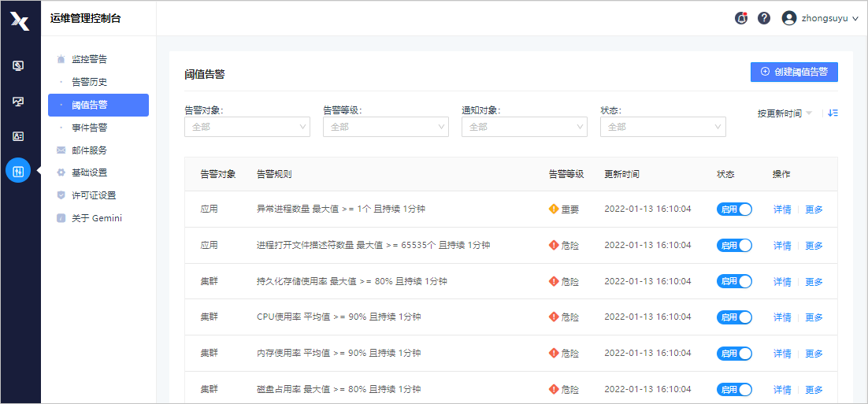Disable the 磁盘占用率 rule toggle
Viewport: 868px width, 404px height.
click(x=735, y=389)
